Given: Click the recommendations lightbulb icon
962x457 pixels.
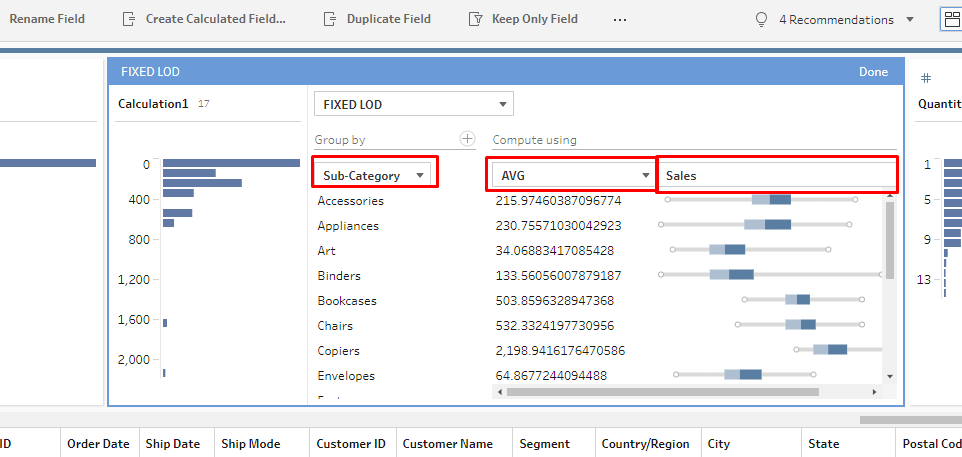Looking at the screenshot, I should click(x=762, y=19).
